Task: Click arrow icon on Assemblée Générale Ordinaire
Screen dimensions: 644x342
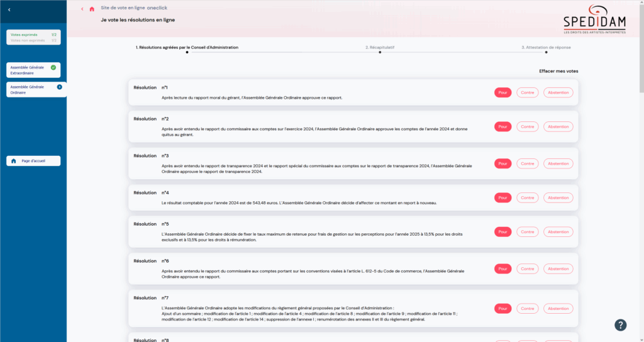Action: coord(60,87)
